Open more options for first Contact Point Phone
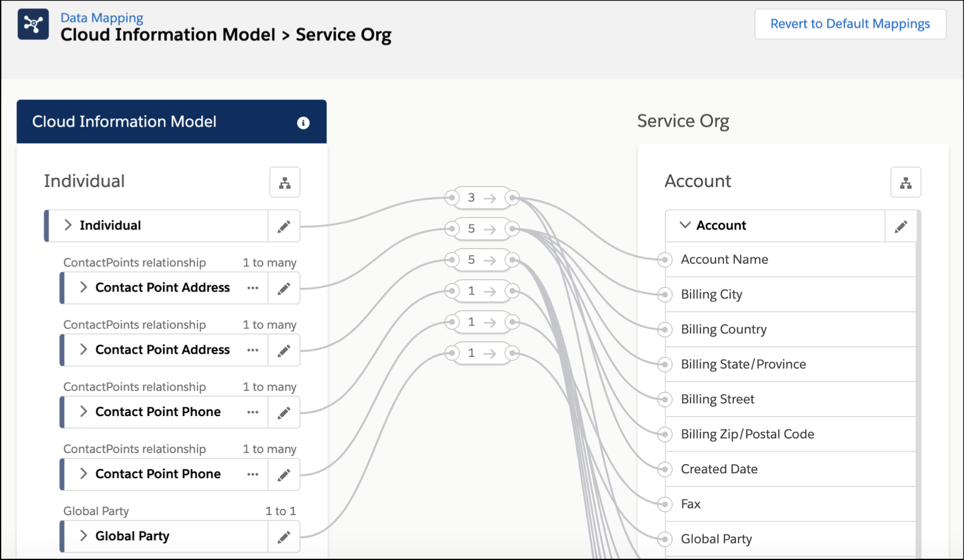The image size is (964, 560). tap(253, 412)
